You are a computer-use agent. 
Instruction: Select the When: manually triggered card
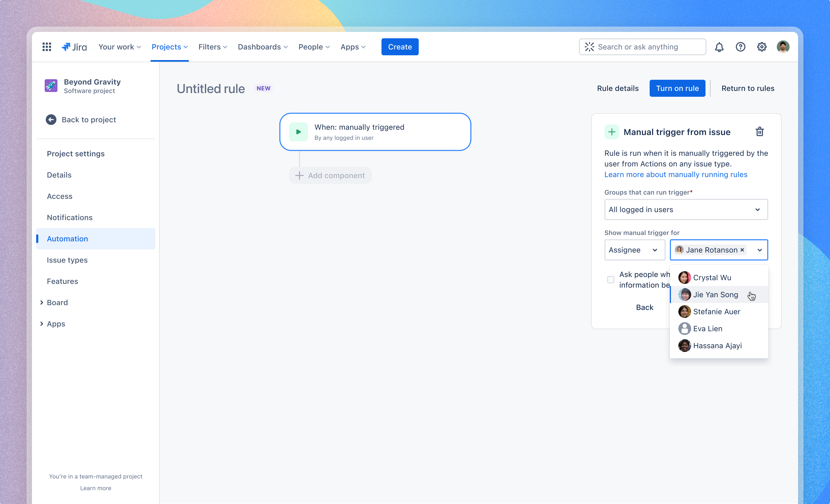click(375, 132)
